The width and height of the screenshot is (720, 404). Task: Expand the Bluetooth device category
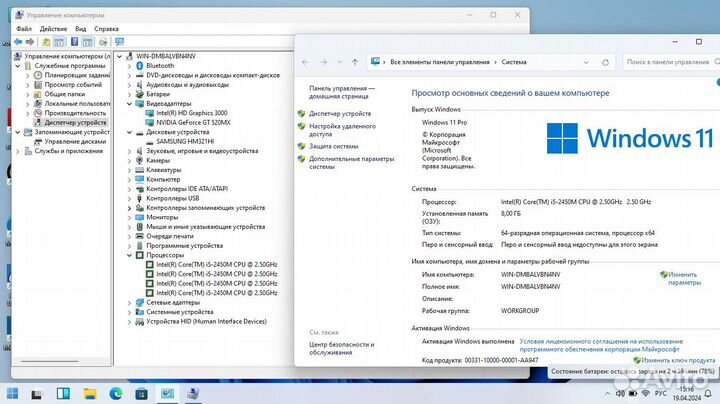(x=129, y=66)
